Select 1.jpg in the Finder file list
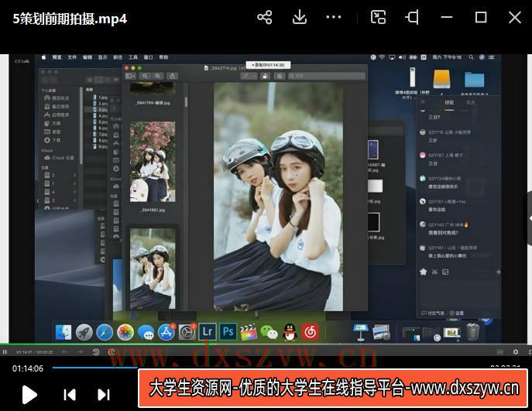532x411 pixels. tap(101, 98)
